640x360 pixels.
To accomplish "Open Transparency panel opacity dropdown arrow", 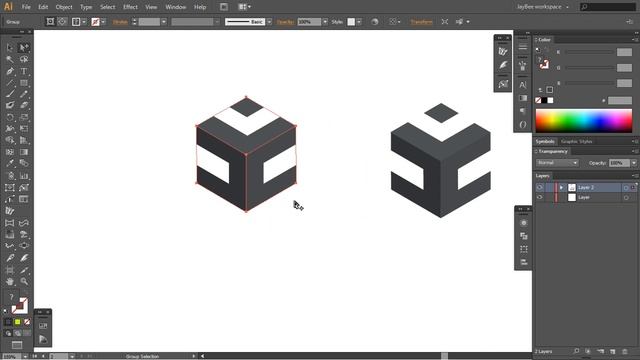I will coord(634,163).
